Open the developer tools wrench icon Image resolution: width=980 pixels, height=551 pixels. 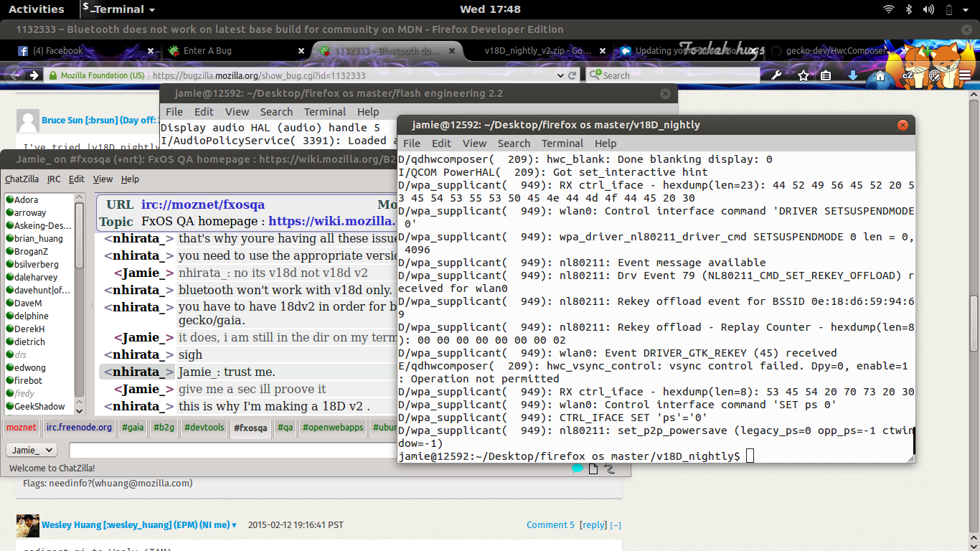point(776,75)
